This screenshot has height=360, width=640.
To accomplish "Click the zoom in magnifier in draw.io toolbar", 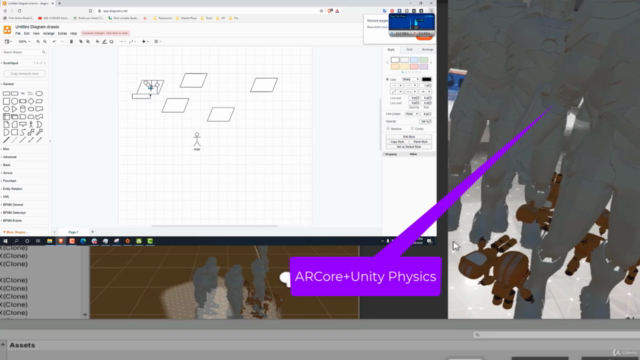I will click(38, 42).
